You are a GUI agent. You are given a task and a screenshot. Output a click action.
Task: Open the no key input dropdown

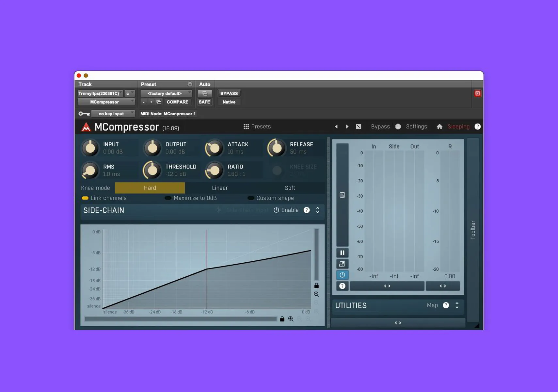tap(113, 114)
